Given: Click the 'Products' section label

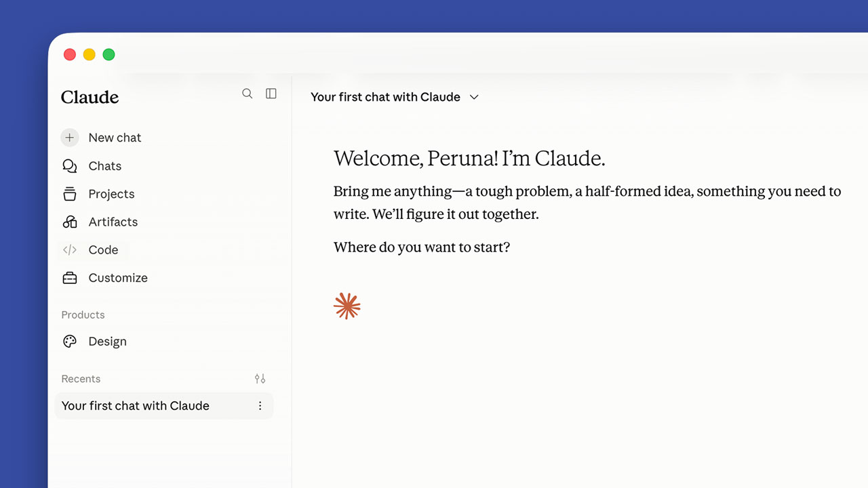Looking at the screenshot, I should click(x=83, y=315).
